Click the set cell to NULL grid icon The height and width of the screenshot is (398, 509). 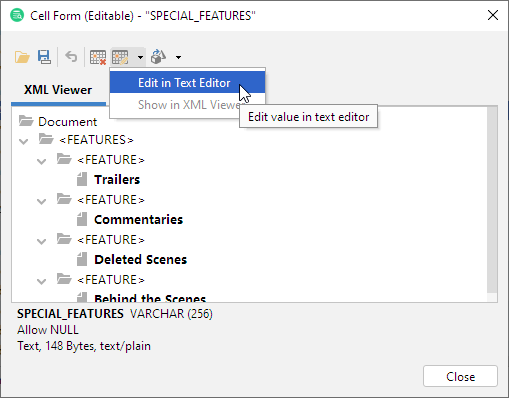click(x=98, y=57)
